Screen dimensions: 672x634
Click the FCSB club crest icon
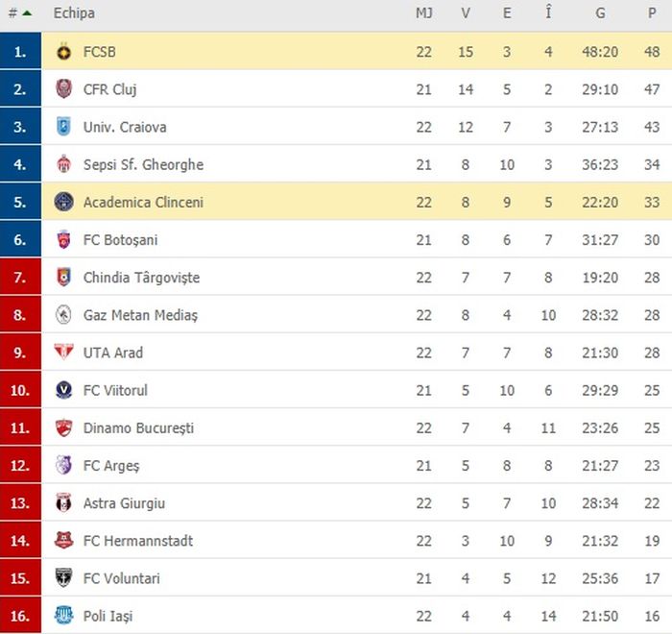click(x=64, y=52)
